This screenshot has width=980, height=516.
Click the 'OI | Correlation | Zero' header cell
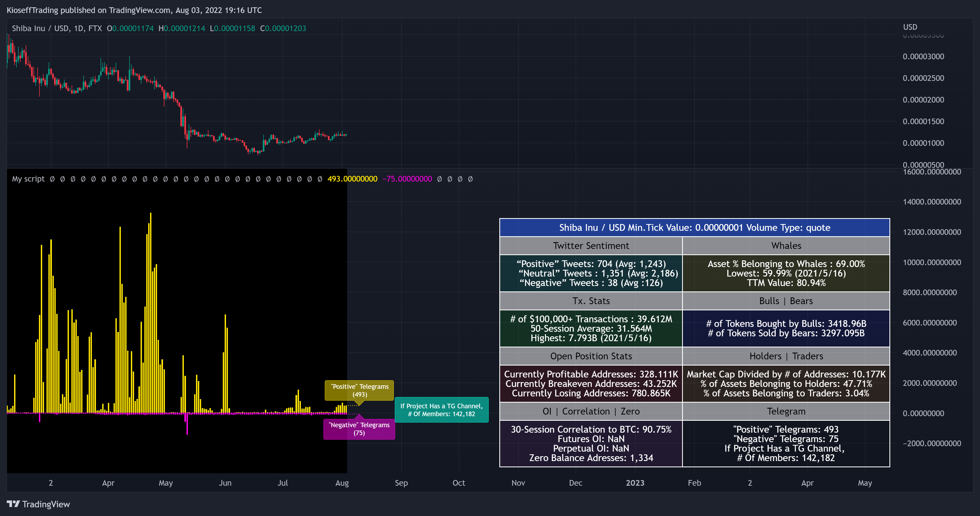click(591, 411)
